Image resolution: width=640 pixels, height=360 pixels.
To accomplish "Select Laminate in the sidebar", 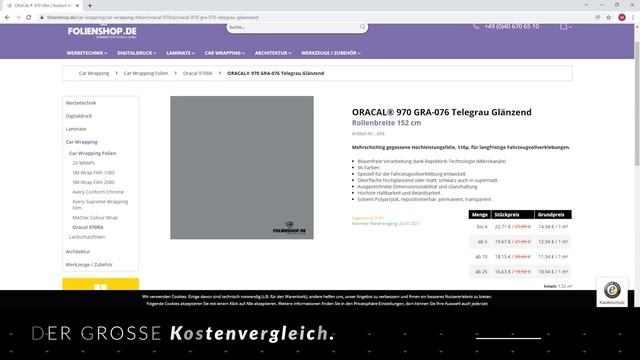I will coord(76,129).
